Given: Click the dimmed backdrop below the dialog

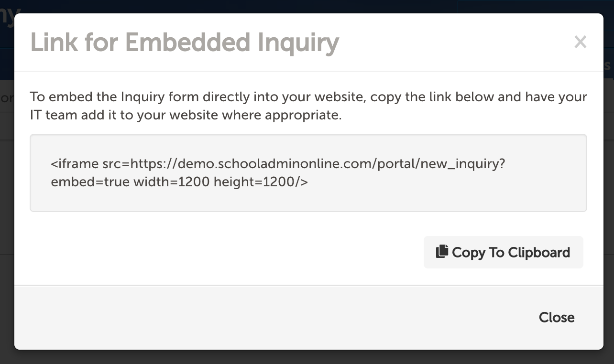Looking at the screenshot, I should click(306, 357).
